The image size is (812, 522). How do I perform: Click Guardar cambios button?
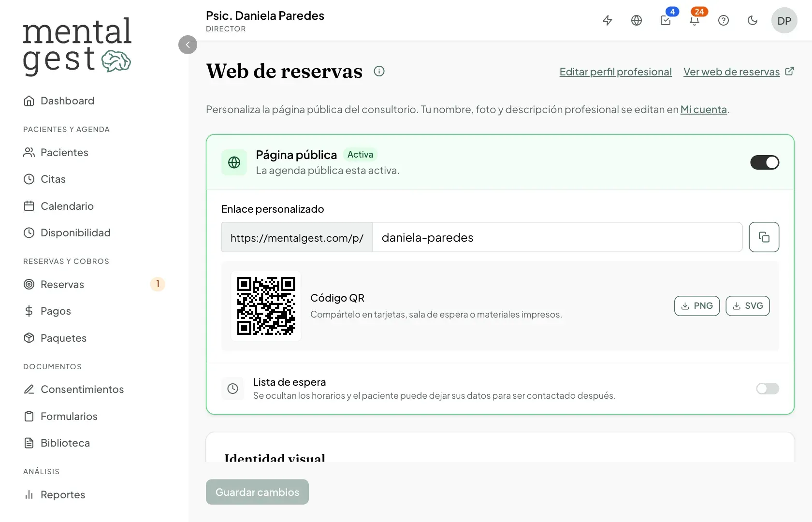click(x=257, y=492)
